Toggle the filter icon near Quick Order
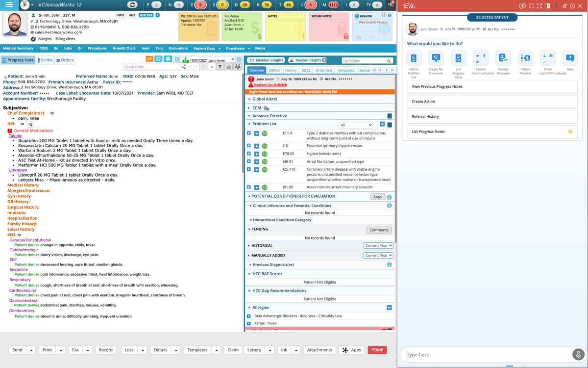588x368 pixels. 220,67
